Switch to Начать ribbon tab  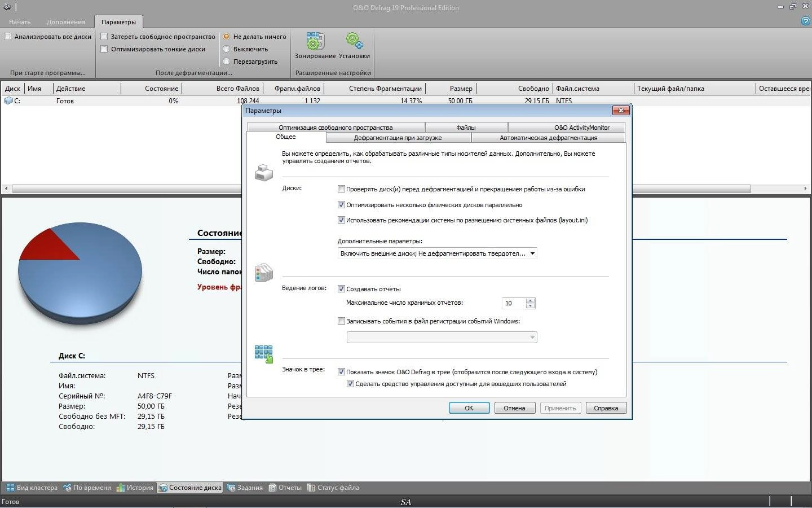coord(20,22)
